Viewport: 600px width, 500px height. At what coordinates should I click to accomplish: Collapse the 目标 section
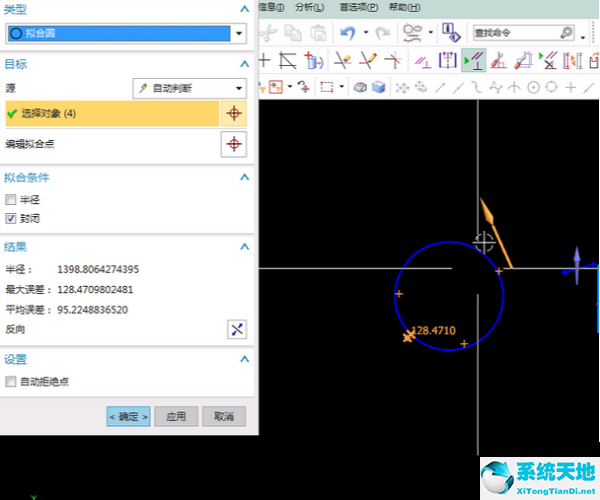pyautogui.click(x=245, y=64)
